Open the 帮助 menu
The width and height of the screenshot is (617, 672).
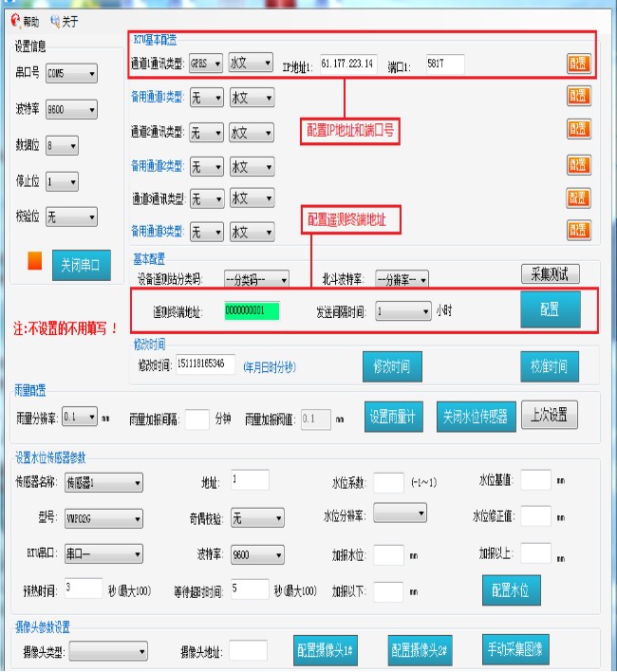pyautogui.click(x=25, y=21)
